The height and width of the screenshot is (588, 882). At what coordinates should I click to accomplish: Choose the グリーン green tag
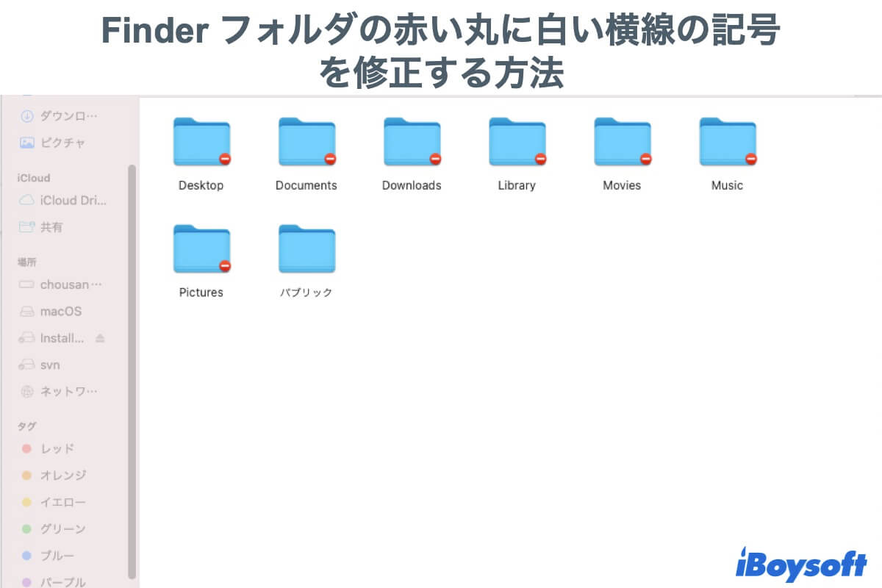pyautogui.click(x=54, y=528)
